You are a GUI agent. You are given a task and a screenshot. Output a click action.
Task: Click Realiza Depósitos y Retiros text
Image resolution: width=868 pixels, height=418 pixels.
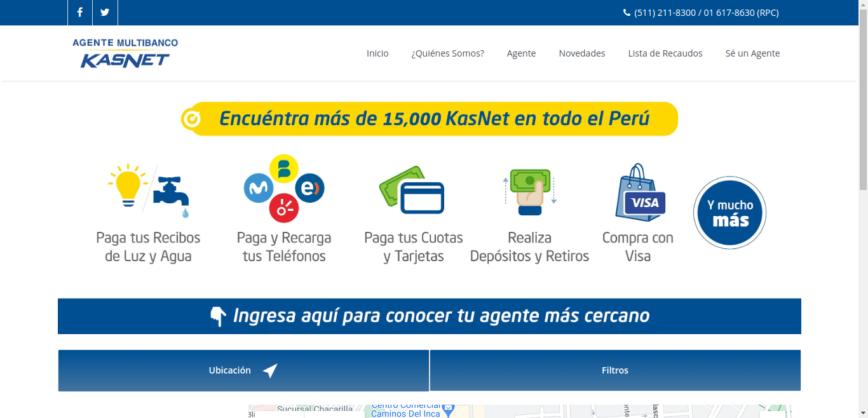pos(530,247)
